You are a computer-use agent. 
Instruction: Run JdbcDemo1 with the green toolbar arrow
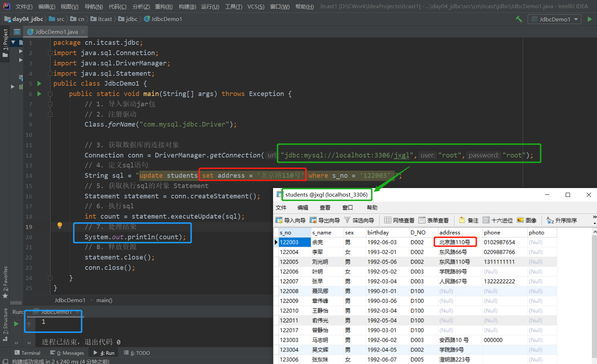click(x=590, y=19)
